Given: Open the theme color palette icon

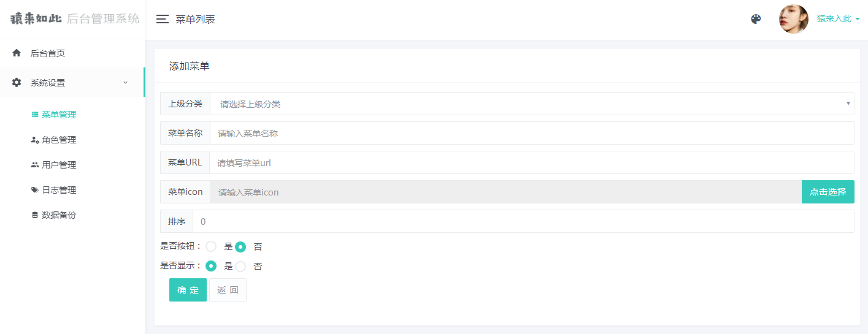Looking at the screenshot, I should (756, 19).
